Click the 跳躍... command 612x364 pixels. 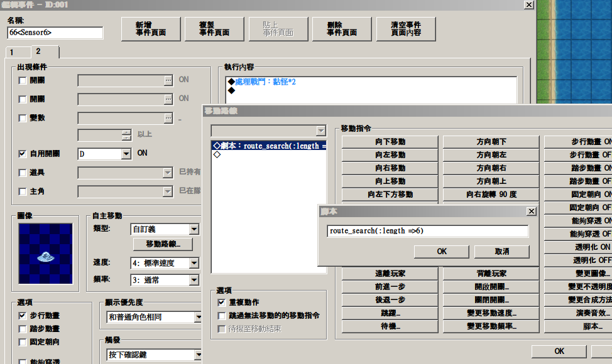tap(390, 313)
